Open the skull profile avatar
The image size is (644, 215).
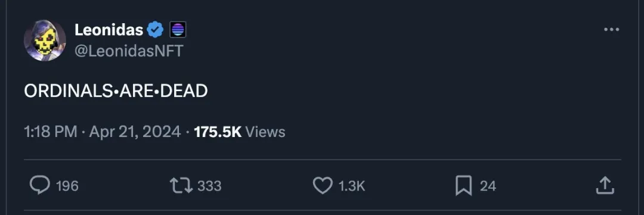(x=45, y=40)
